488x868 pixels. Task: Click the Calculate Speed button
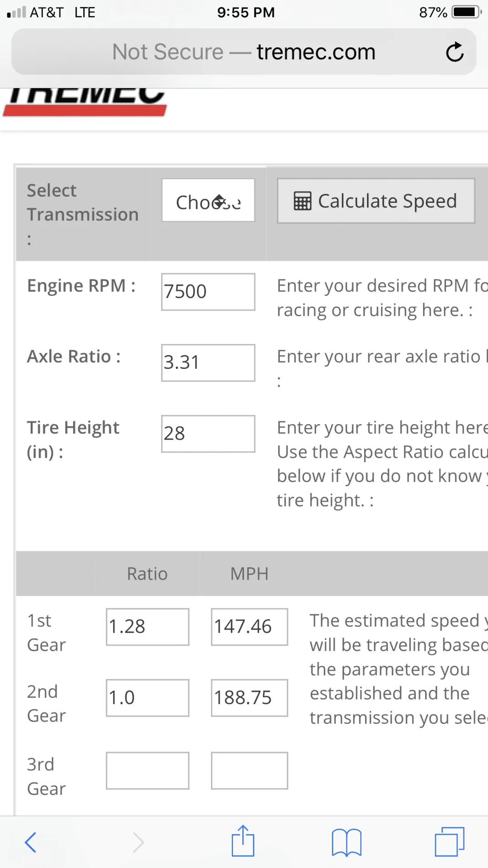click(x=376, y=201)
